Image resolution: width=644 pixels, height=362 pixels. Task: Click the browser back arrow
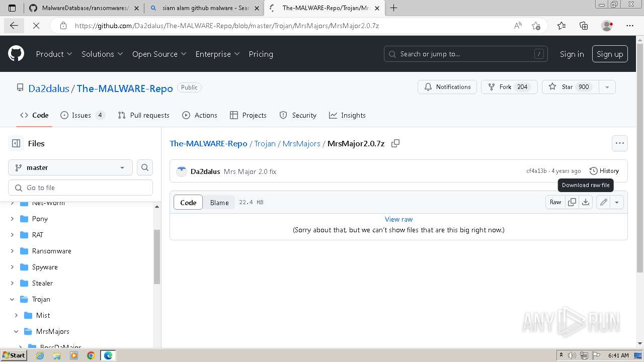point(14,26)
